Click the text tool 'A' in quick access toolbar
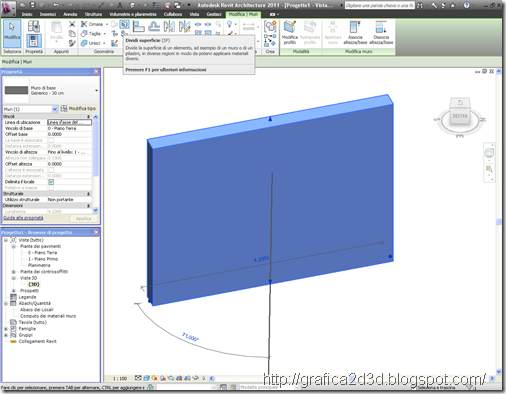506x394 pixels. click(x=119, y=5)
